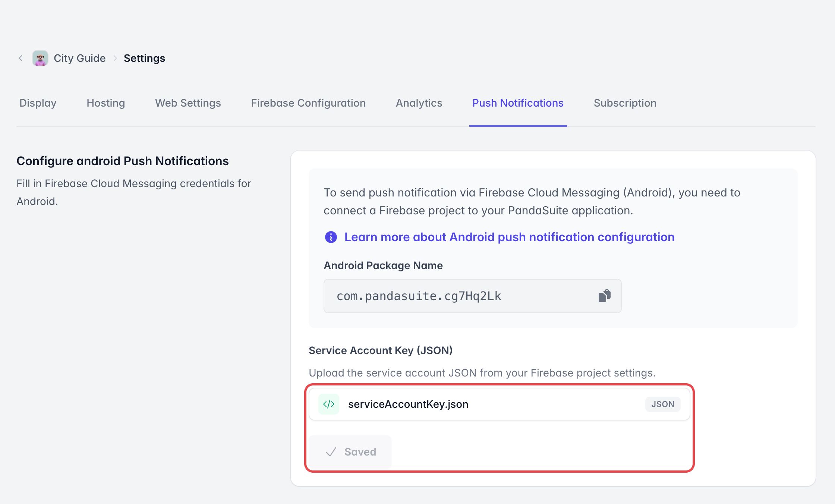Select the Firebase Configuration tab
Image resolution: width=835 pixels, height=504 pixels.
pyautogui.click(x=308, y=103)
